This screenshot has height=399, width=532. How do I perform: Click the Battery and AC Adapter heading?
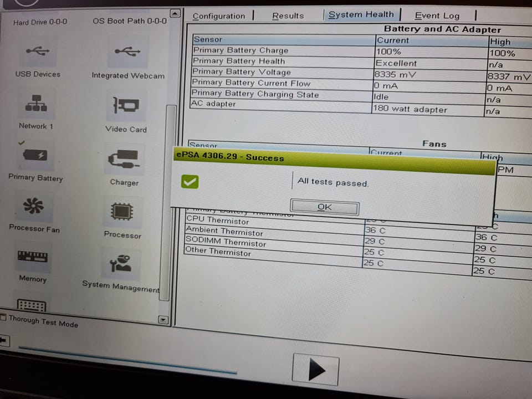pos(442,29)
